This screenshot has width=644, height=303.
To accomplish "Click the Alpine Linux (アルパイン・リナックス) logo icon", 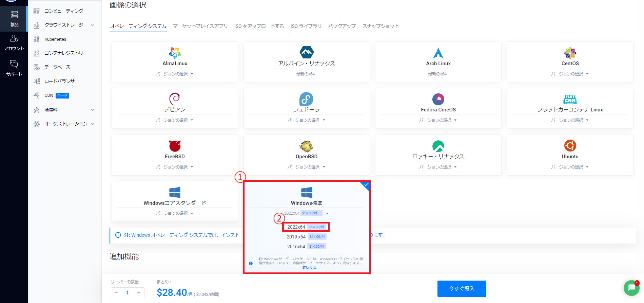I will 307,52.
